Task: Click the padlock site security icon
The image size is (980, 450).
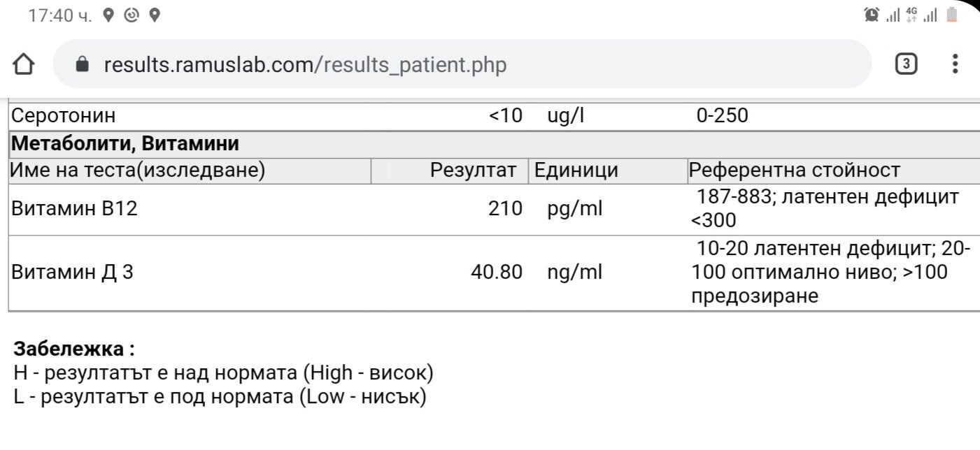Action: (x=83, y=65)
